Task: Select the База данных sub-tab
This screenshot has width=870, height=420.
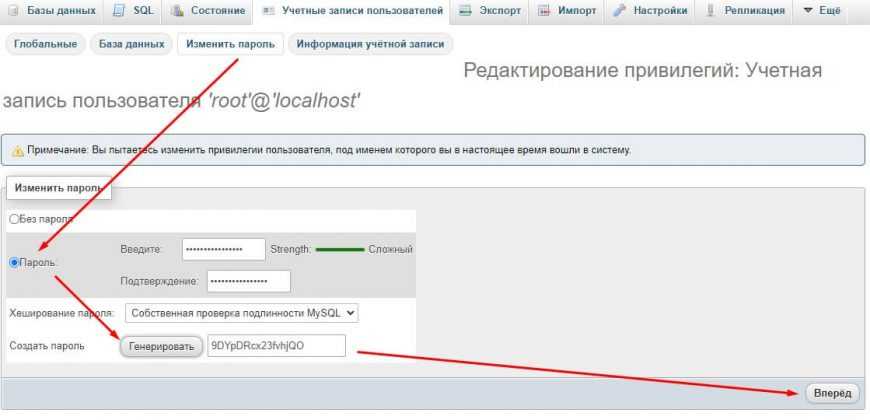Action: (x=131, y=44)
